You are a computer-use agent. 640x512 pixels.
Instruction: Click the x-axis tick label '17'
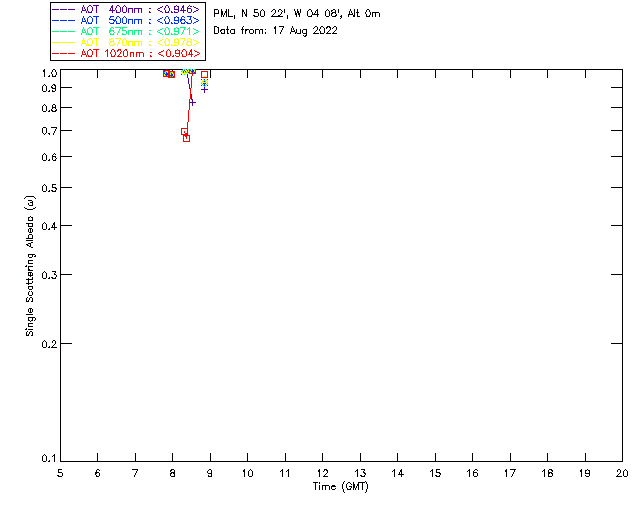pyautogui.click(x=510, y=473)
